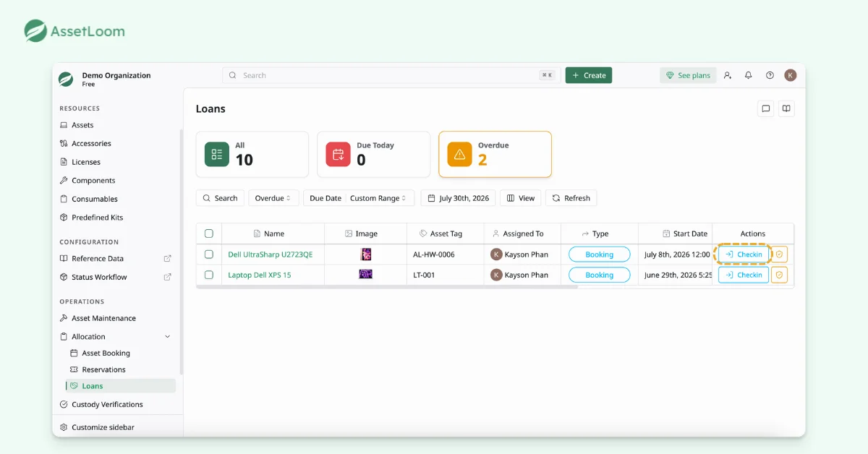This screenshot has height=454, width=868.
Task: Go to Licenses in the sidebar
Action: (85, 162)
